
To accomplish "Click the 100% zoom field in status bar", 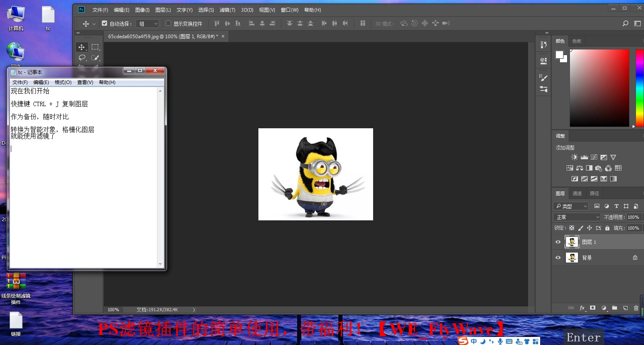I will [113, 310].
